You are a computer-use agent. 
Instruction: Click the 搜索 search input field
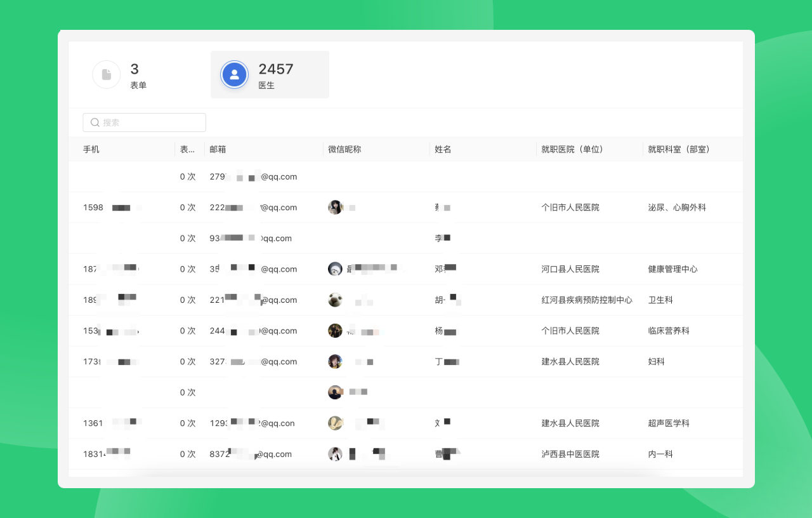tap(144, 123)
